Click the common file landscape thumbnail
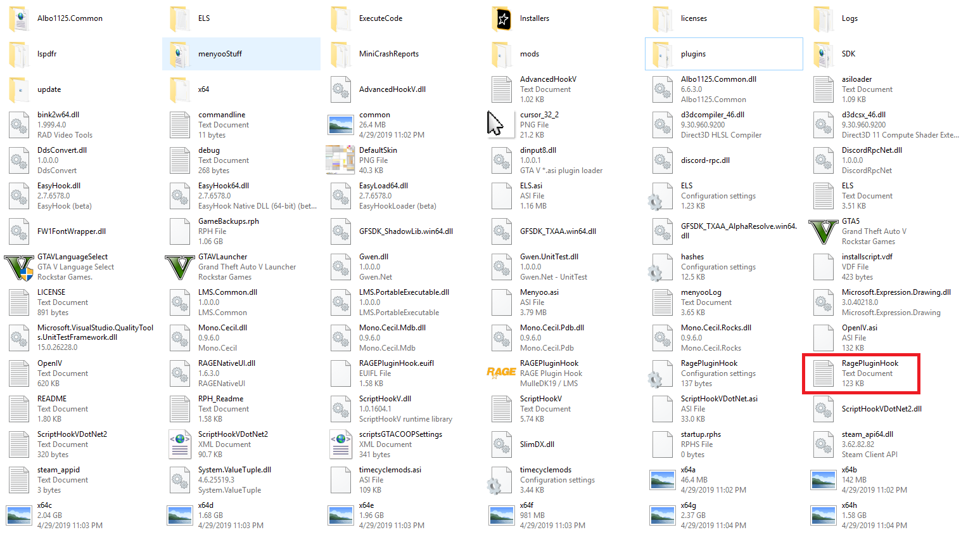This screenshot has height=544, width=980. pos(341,125)
